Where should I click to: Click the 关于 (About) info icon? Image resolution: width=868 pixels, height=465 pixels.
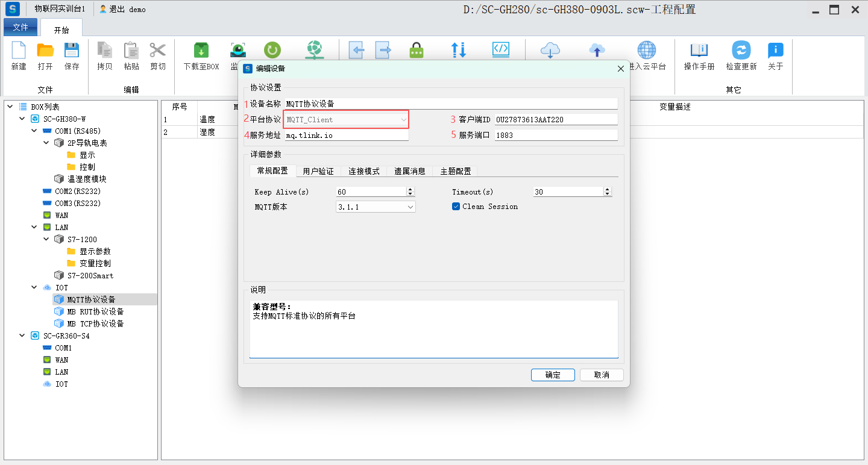pos(775,51)
